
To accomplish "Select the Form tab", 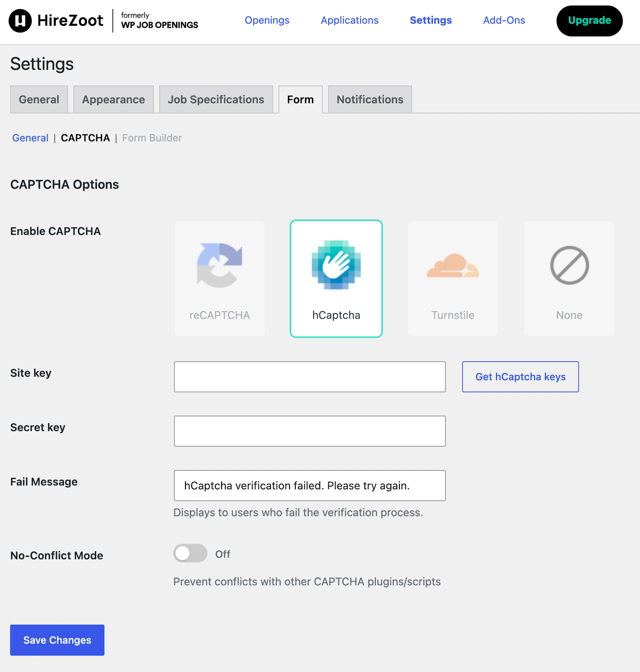I will pyautogui.click(x=300, y=99).
